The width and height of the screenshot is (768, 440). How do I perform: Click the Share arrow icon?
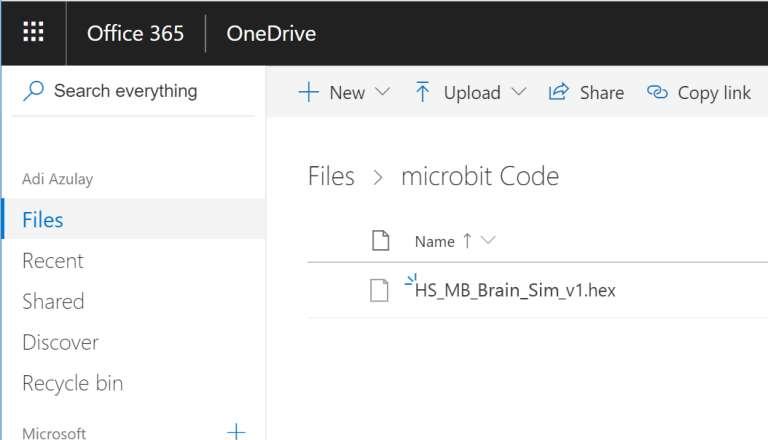[x=558, y=92]
